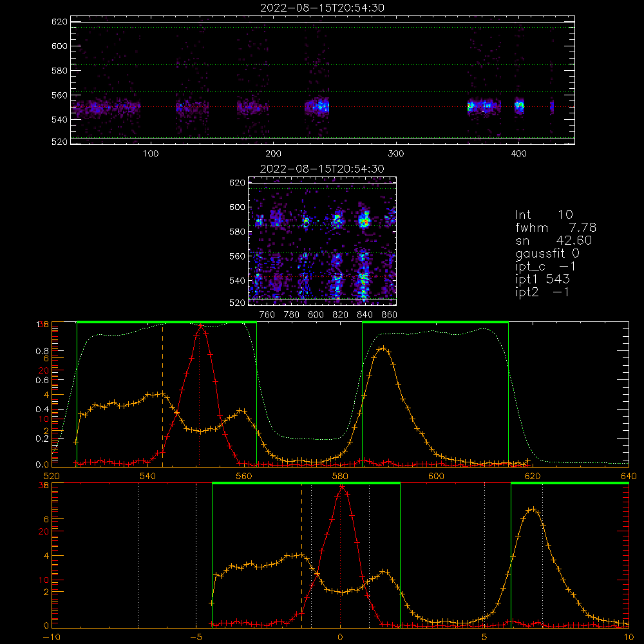Click x-axis label 840 under the middle image
644x644 pixels.
[x=365, y=315]
